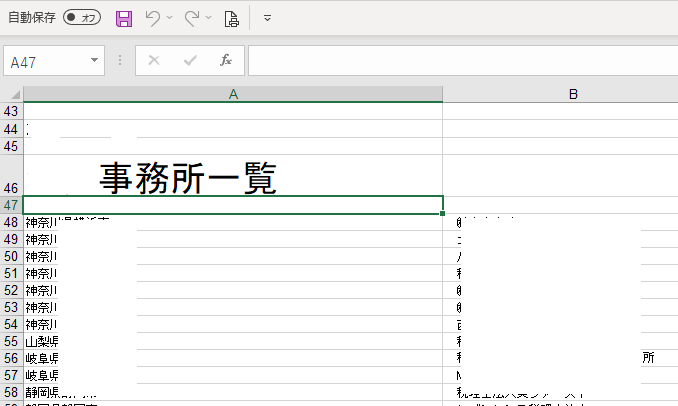This screenshot has width=678, height=406.
Task: Click cell A56 starting with 岐阜県
Action: coord(233,358)
